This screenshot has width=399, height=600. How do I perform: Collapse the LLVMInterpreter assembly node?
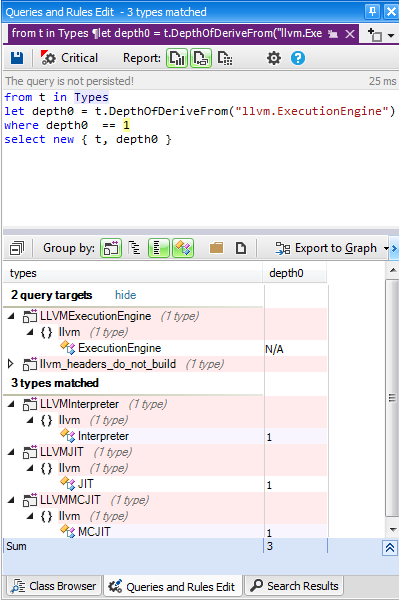[11, 404]
